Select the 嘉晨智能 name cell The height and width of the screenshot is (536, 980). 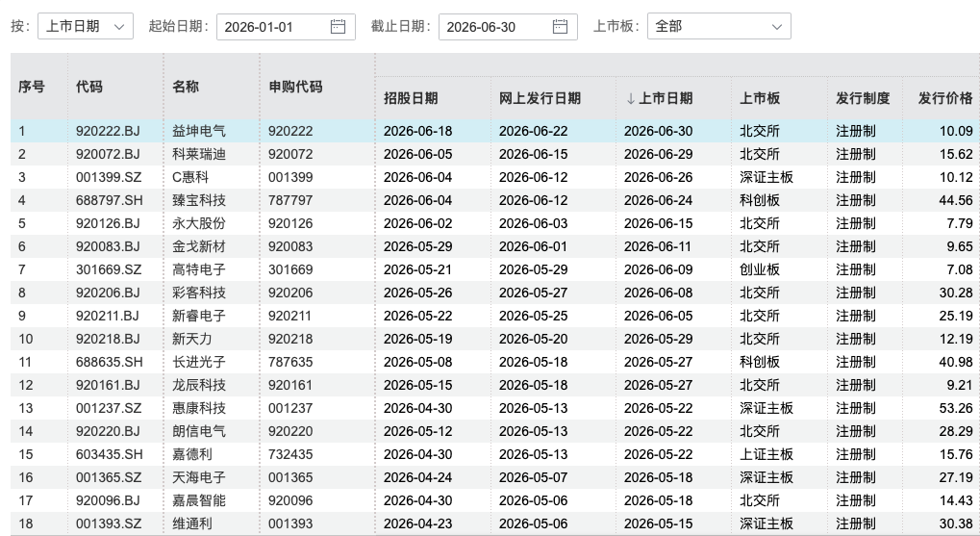pos(199,501)
